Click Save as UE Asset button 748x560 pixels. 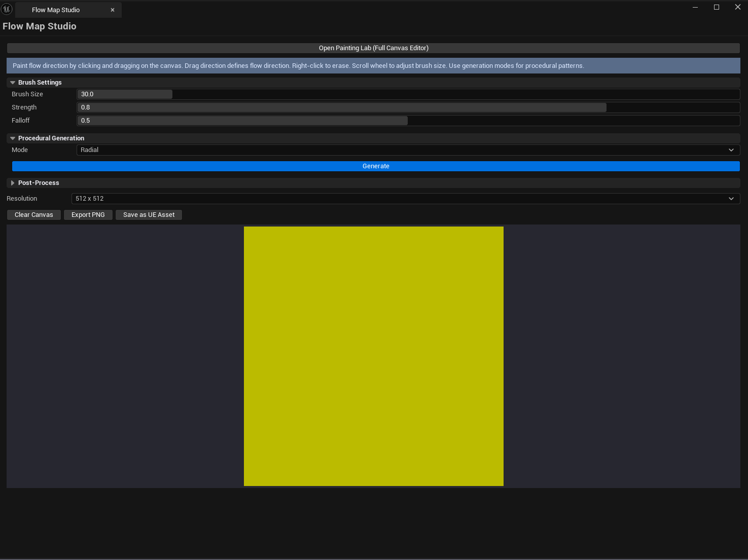pyautogui.click(x=149, y=215)
